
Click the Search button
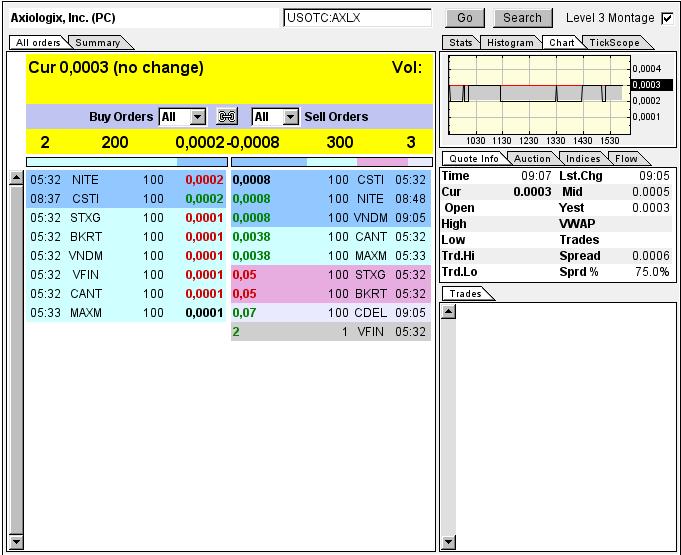point(522,18)
